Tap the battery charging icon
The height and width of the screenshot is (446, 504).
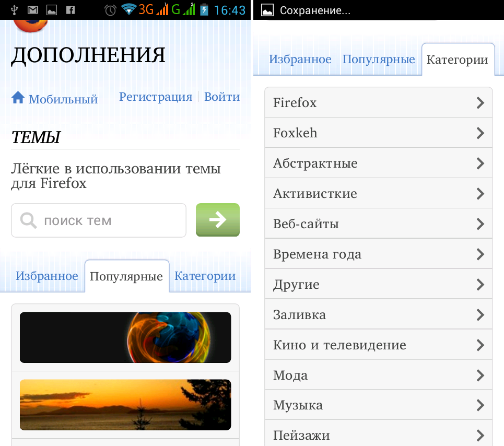tap(204, 9)
